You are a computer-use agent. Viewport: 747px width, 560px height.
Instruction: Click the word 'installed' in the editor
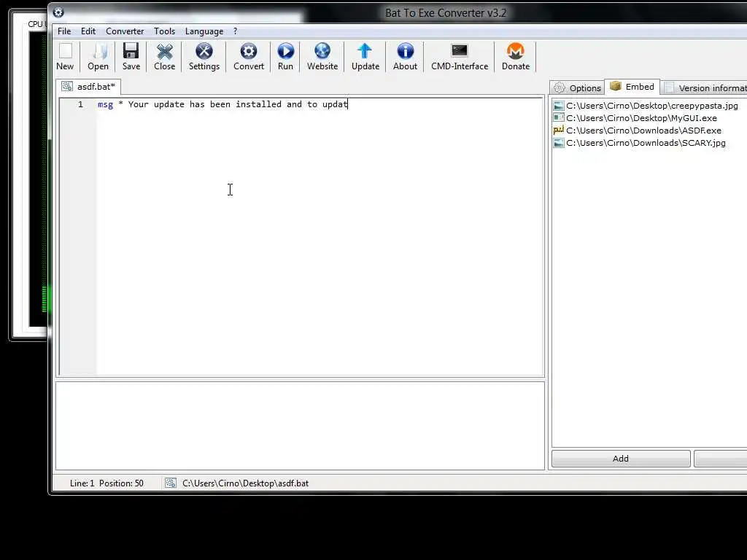point(259,104)
